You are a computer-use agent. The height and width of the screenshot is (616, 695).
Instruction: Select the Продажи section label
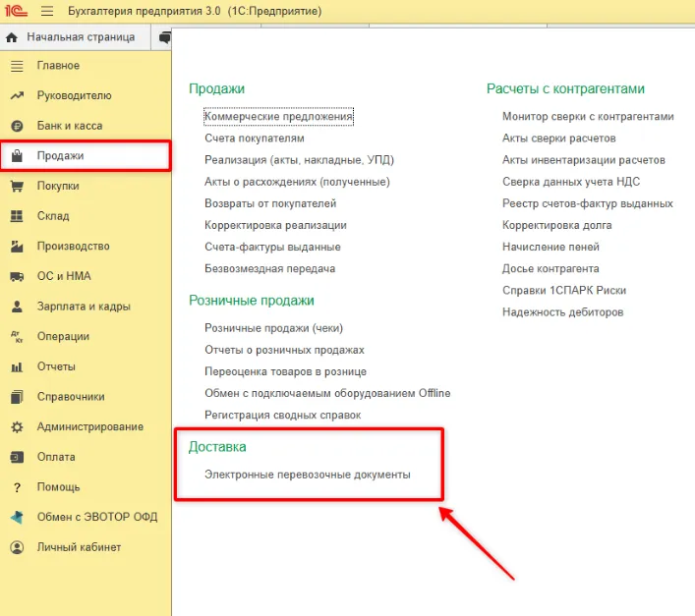60,156
